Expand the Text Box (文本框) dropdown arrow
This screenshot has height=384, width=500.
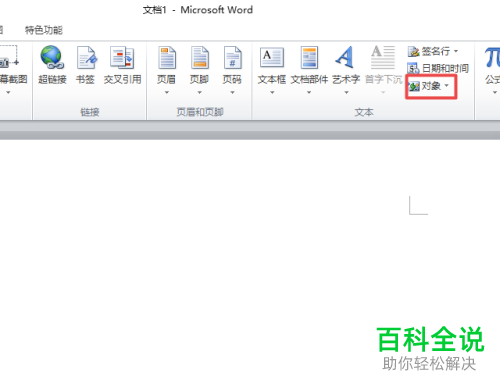[272, 92]
